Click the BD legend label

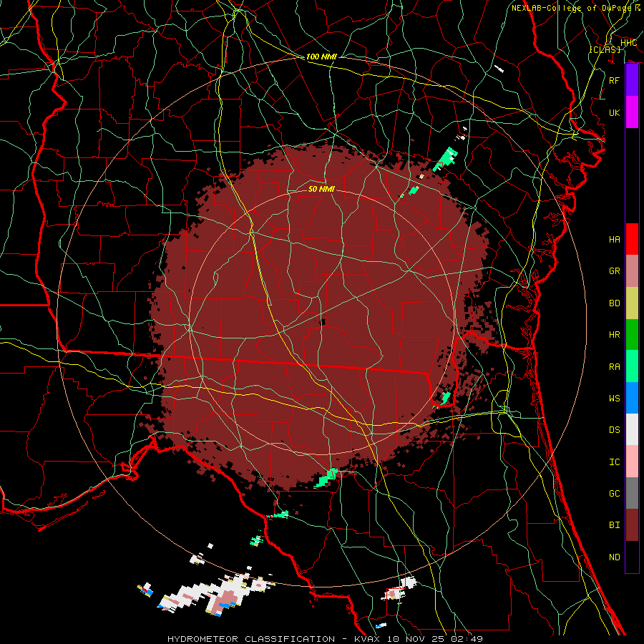tap(614, 303)
